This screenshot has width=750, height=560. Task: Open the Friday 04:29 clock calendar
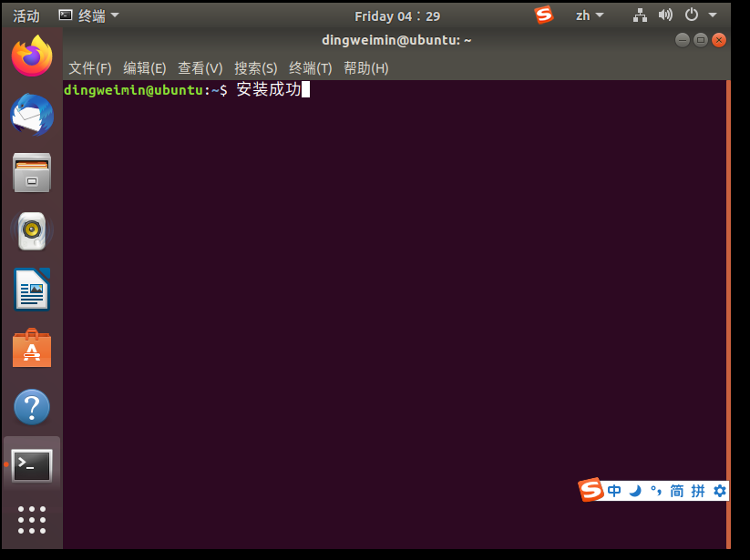[397, 16]
